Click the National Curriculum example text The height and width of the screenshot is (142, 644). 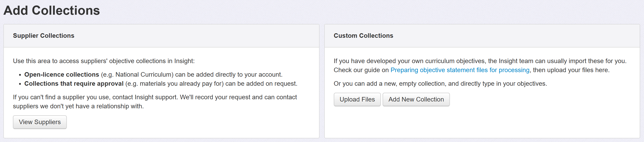pyautogui.click(x=144, y=75)
